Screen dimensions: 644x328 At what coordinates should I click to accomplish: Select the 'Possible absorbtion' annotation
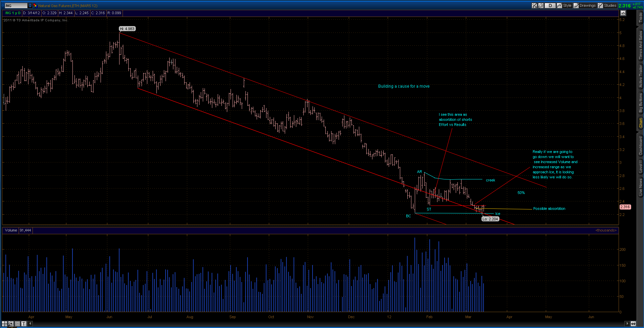point(549,209)
